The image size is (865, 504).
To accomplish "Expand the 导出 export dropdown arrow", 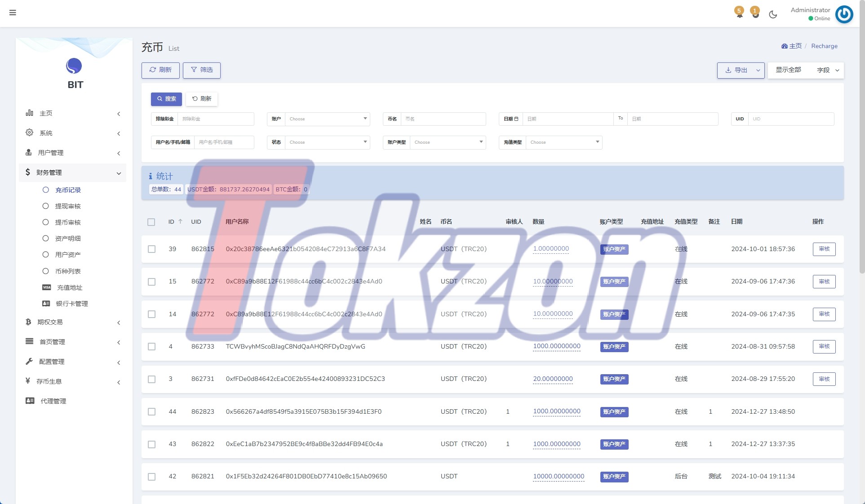I will [x=758, y=71].
